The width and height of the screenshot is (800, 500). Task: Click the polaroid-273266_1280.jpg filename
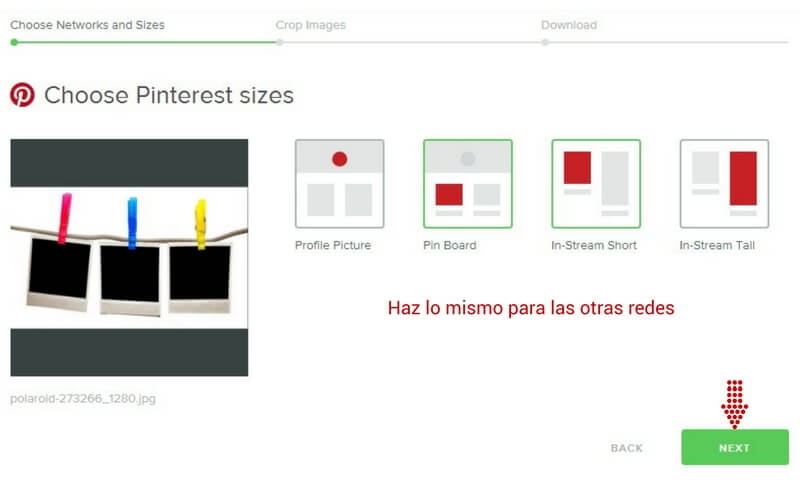(x=83, y=399)
